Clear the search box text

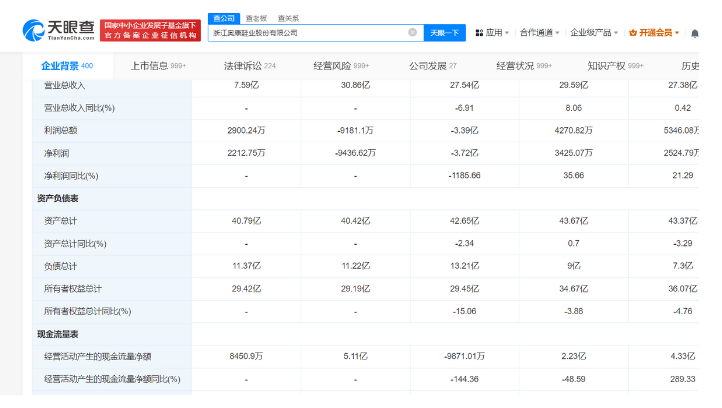click(x=412, y=32)
